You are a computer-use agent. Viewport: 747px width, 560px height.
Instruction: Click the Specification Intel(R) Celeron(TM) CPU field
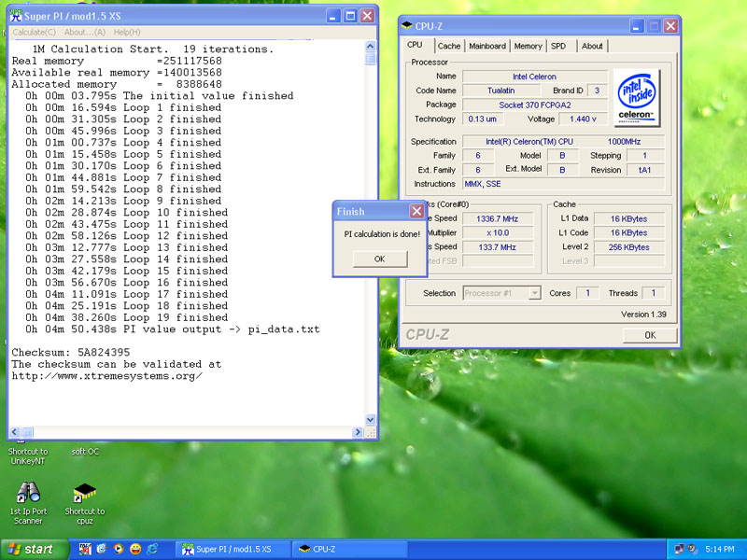563,142
